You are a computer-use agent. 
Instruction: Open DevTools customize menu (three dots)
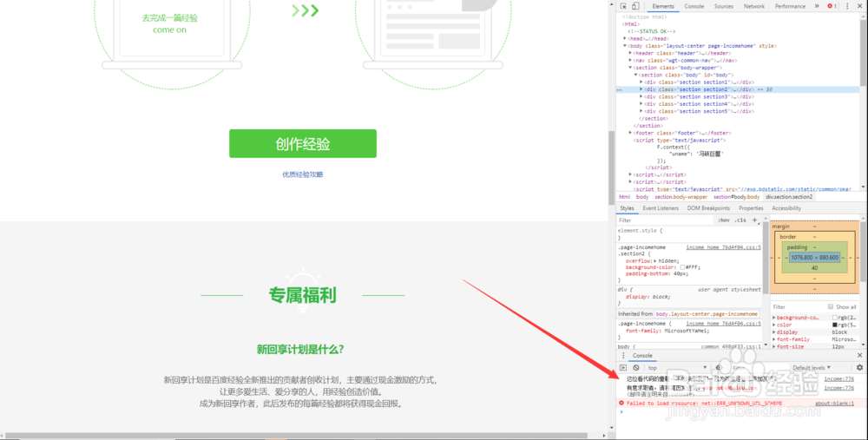point(847,6)
